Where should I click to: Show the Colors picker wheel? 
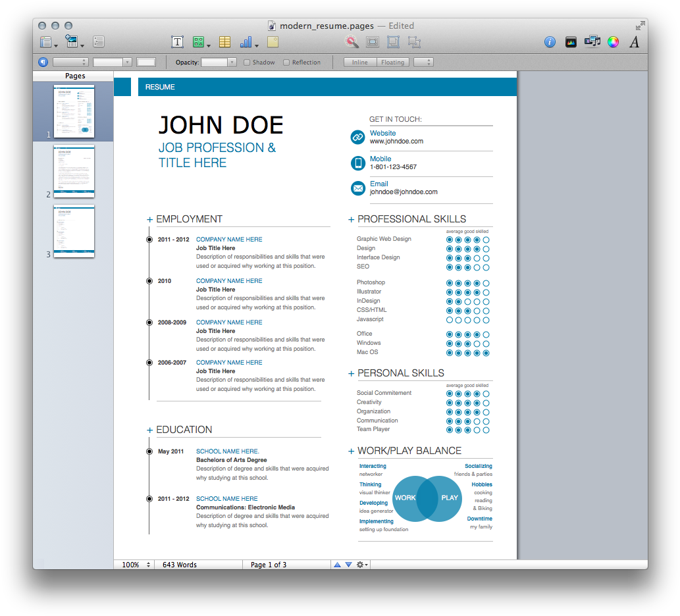click(x=613, y=42)
